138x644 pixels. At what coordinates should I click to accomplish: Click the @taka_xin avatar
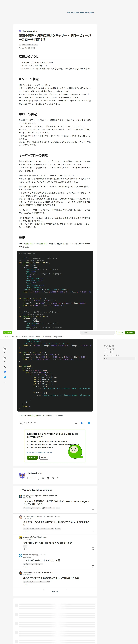click(21, 555)
